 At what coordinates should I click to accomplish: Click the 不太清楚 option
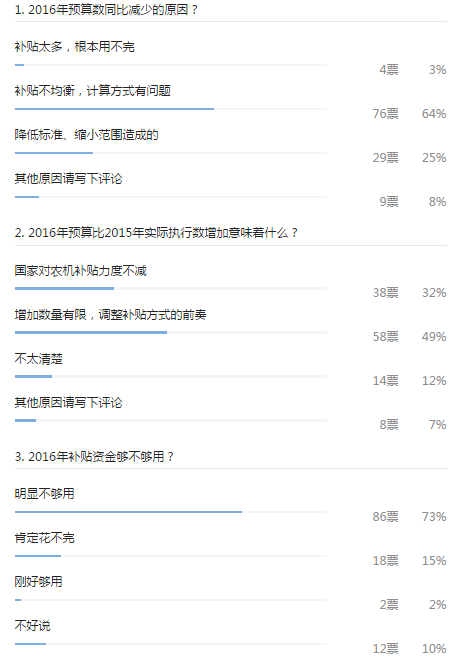point(38,359)
